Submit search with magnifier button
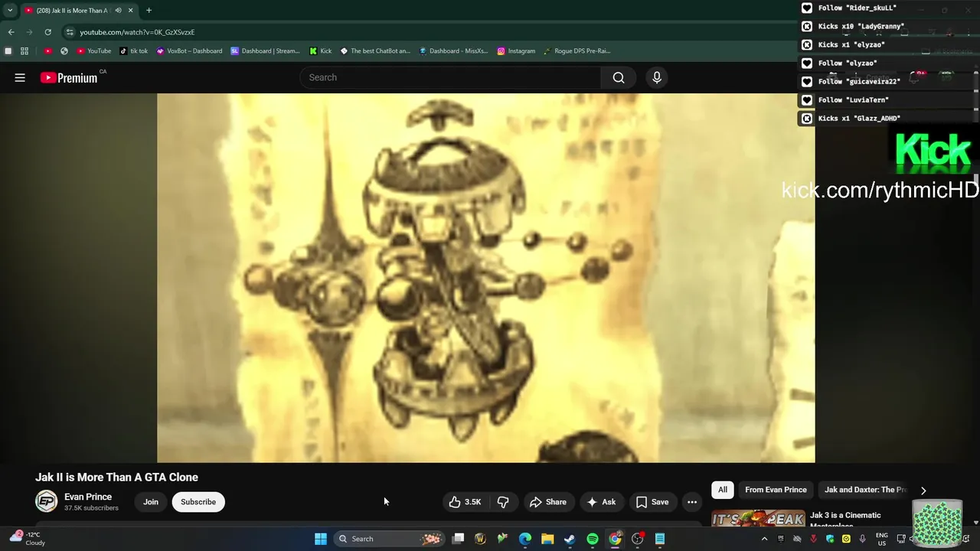This screenshot has width=980, height=551. point(619,77)
